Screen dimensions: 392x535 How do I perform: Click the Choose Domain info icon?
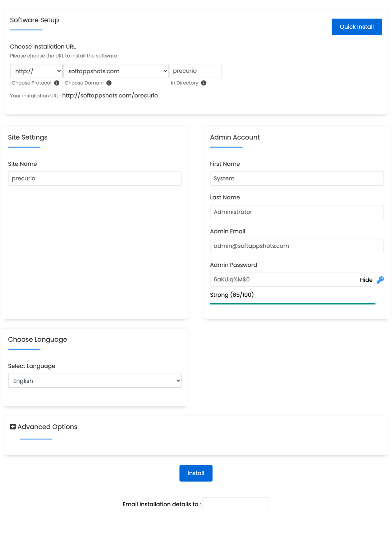[x=109, y=83]
